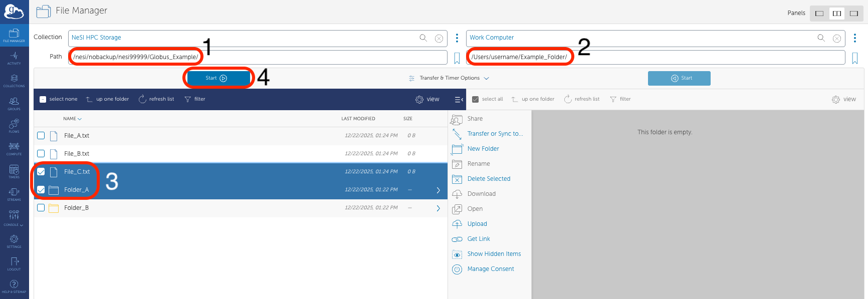This screenshot has width=868, height=299.
Task: Open Activity in the left sidebar
Action: tap(14, 58)
